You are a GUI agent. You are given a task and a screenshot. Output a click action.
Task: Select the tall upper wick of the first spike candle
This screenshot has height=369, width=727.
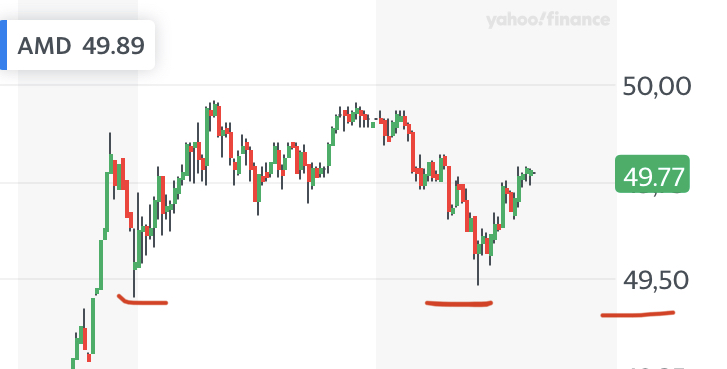point(110,143)
